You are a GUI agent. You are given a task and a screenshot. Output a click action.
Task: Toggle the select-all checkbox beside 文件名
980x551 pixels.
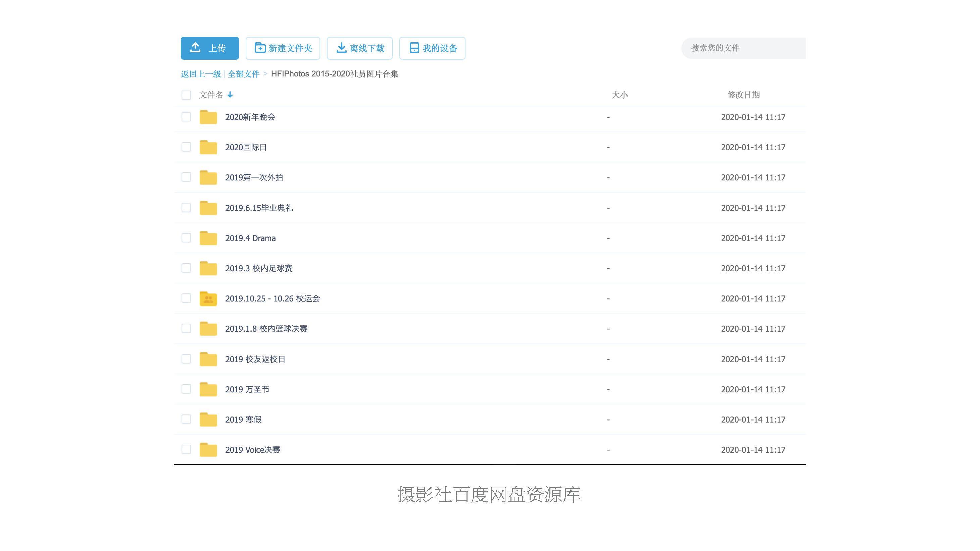pos(186,95)
